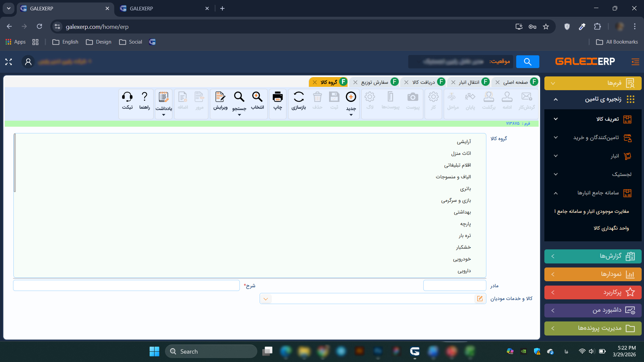Image resolution: width=644 pixels, height=362 pixels.
Task: Open the گزارش‌ها sidebar section
Action: (x=593, y=256)
